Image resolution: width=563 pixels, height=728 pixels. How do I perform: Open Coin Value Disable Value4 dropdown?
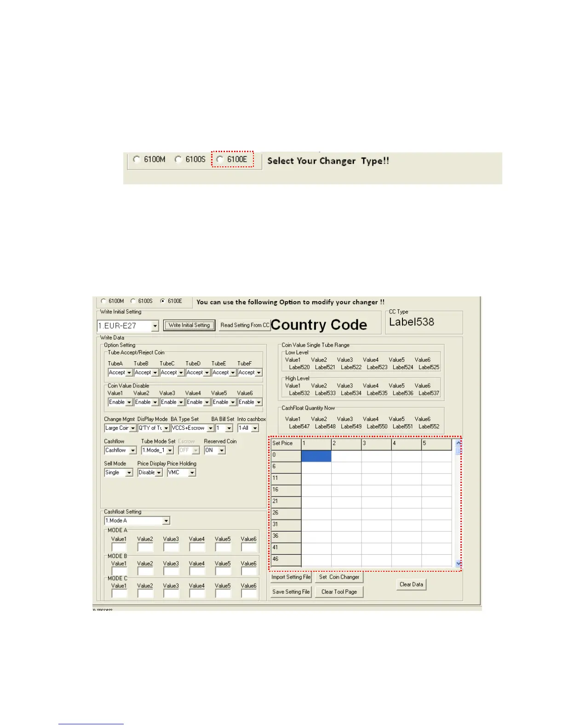tap(207, 402)
